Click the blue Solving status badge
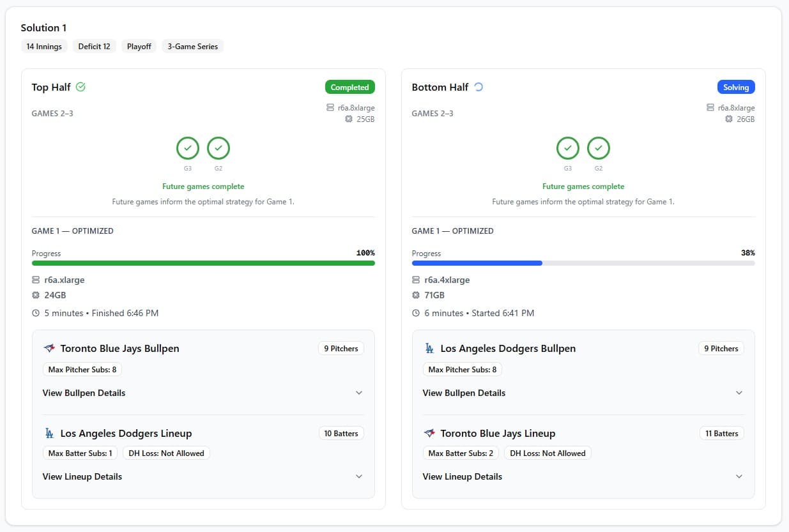Viewport: 789px width, 532px height. coord(736,87)
